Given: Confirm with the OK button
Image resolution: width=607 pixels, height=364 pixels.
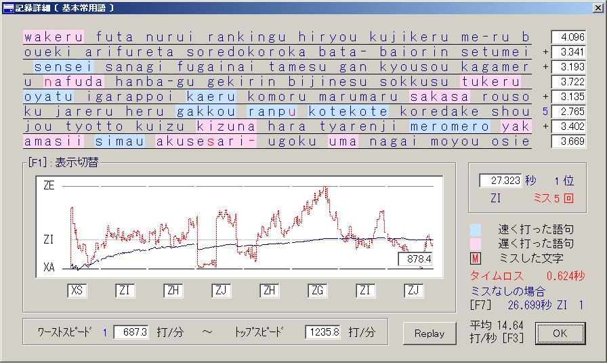Looking at the screenshot, I should pos(560,334).
